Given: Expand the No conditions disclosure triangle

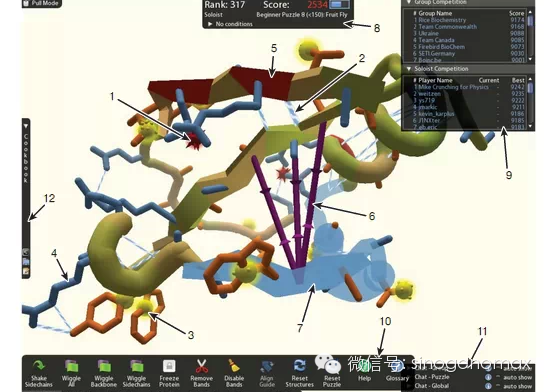Looking at the screenshot, I should click(x=210, y=24).
